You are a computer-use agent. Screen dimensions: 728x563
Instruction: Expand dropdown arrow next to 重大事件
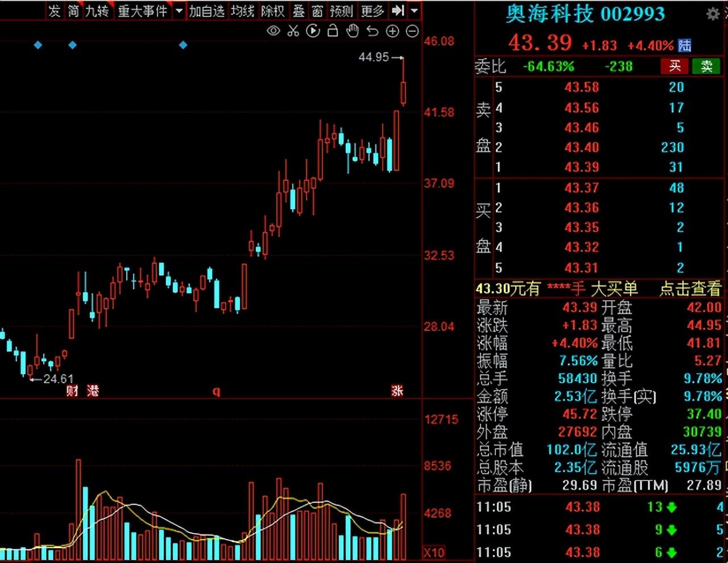179,11
